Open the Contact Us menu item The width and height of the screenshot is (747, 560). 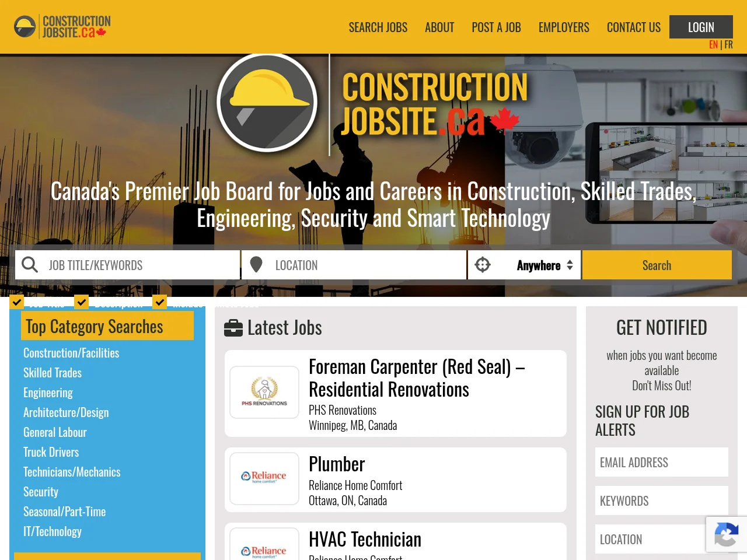(634, 27)
